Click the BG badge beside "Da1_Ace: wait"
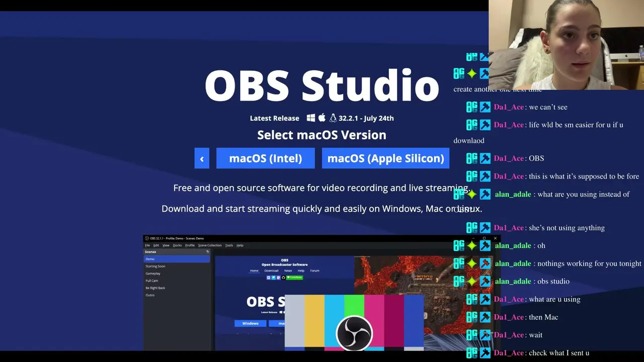The width and height of the screenshot is (644, 362). [x=472, y=335]
